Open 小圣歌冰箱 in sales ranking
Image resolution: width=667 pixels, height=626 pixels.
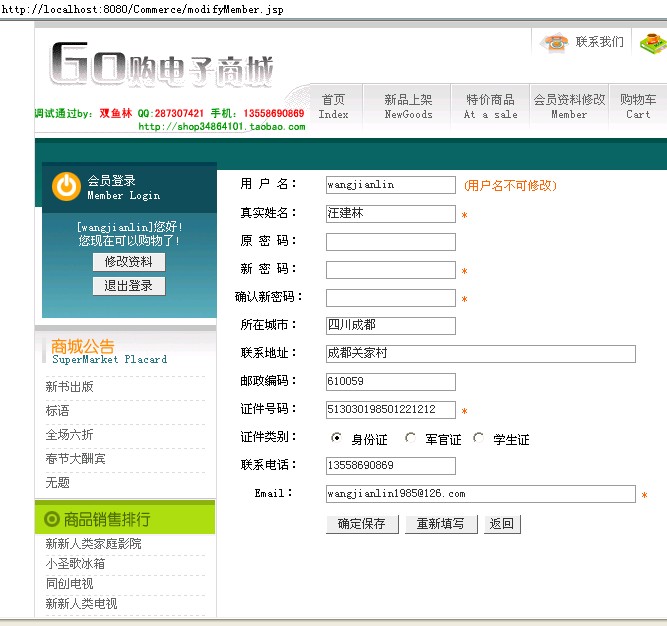tap(75, 563)
